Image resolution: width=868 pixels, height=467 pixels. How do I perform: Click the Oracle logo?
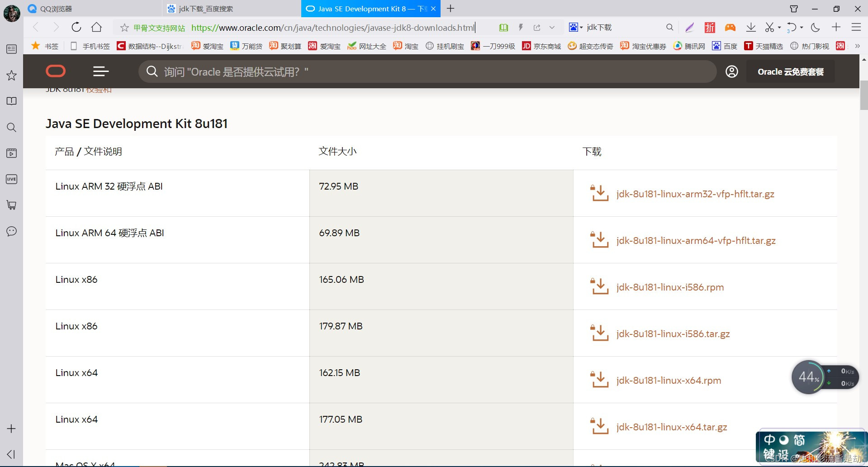click(56, 71)
